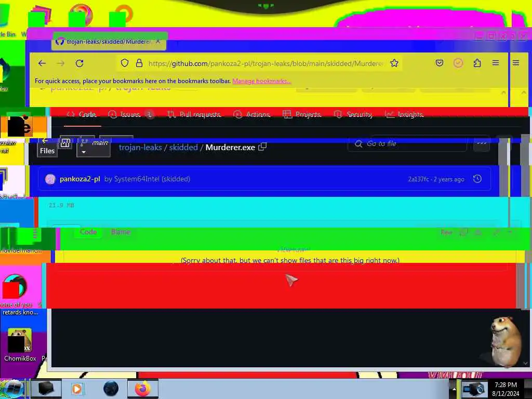Open the Pull requests tab

pyautogui.click(x=194, y=115)
